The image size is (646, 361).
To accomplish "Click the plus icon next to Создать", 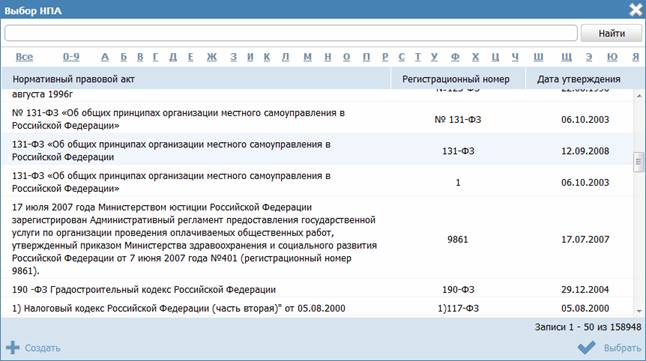I will click(x=13, y=347).
